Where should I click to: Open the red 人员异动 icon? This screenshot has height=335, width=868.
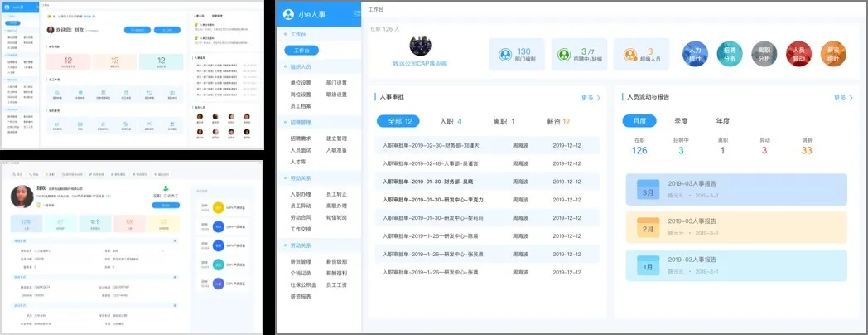[x=799, y=55]
